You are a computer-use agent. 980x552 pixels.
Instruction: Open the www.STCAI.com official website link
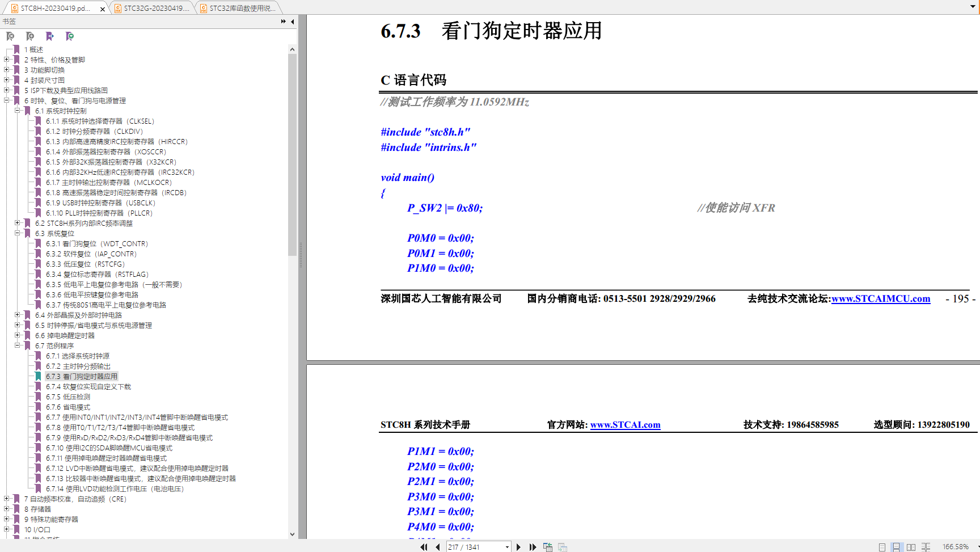coord(625,424)
